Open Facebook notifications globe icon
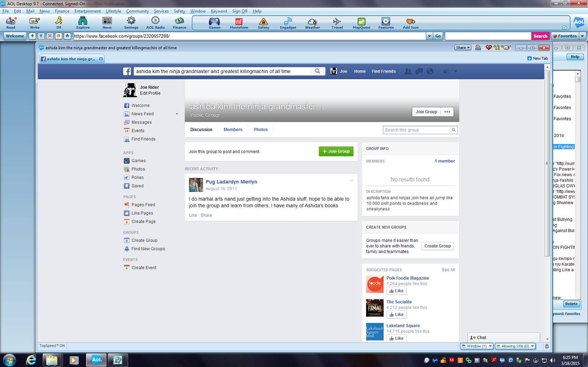The width and height of the screenshot is (588, 367). click(x=430, y=71)
